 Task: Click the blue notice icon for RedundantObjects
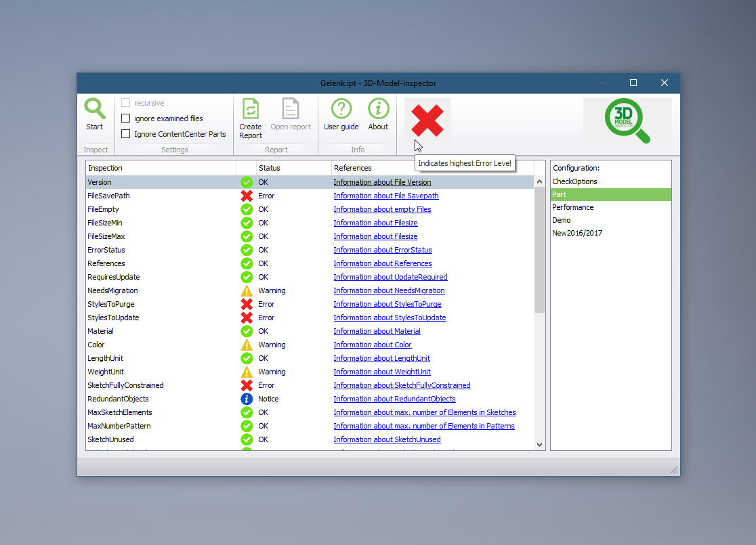click(247, 399)
